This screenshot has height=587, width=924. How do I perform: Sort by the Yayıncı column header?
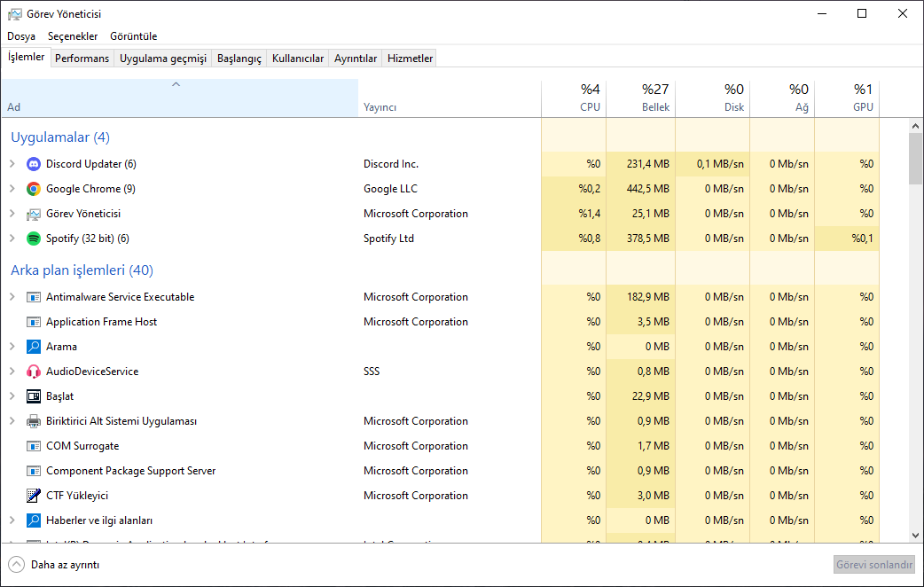tap(450, 98)
